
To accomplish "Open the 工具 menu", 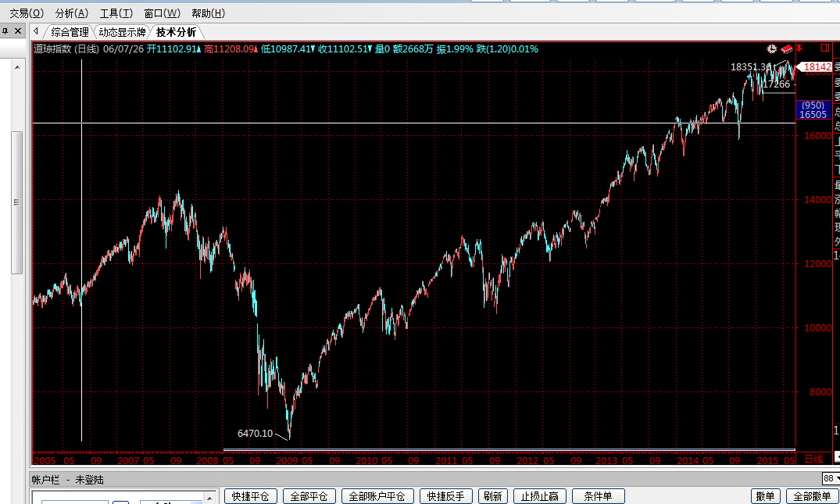I will click(116, 13).
